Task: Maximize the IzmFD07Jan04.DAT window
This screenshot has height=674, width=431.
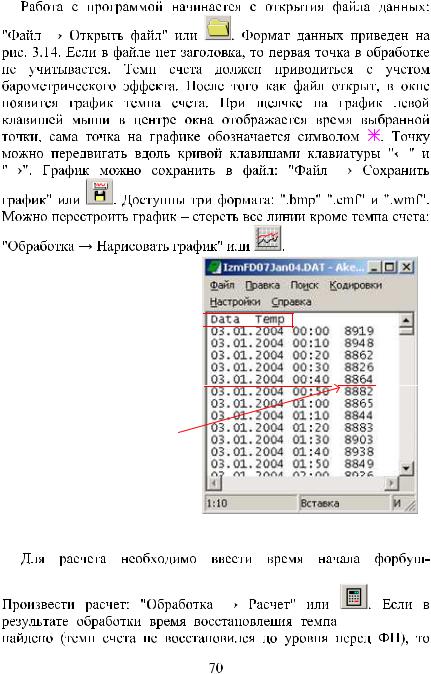Action: (x=390, y=267)
